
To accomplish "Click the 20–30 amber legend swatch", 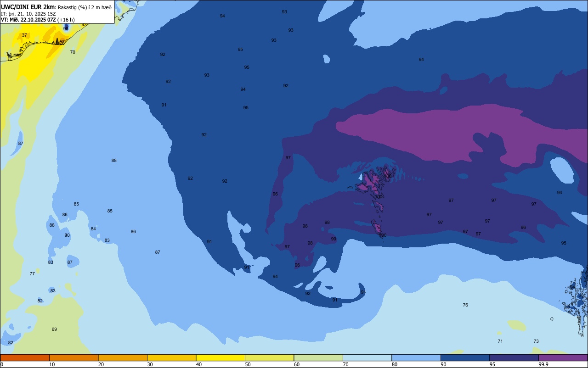I will pos(123,357).
